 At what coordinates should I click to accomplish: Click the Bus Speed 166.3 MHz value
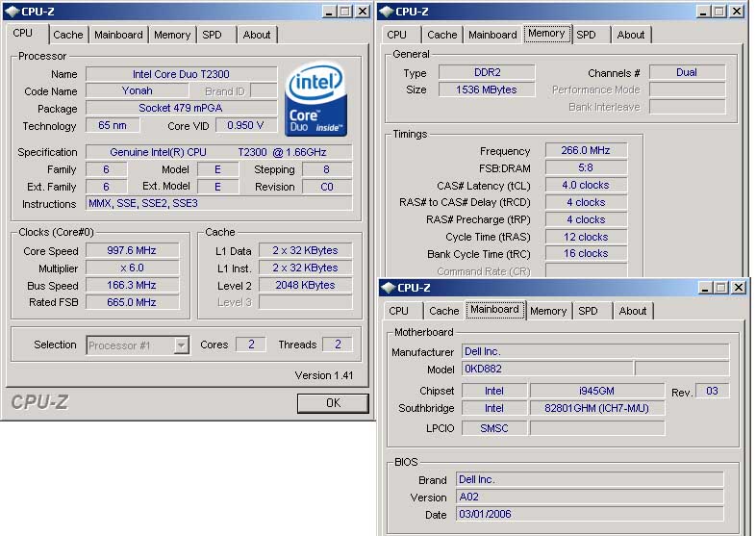click(x=132, y=285)
